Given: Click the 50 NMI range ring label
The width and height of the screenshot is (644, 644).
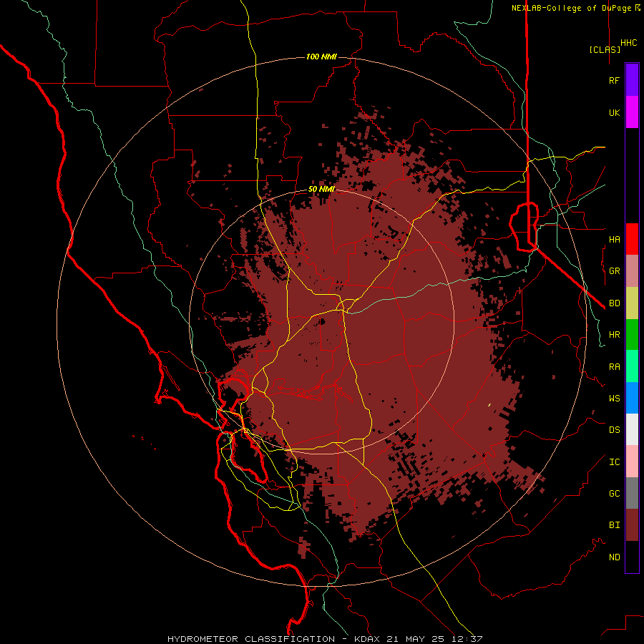Looking at the screenshot, I should coord(321,190).
